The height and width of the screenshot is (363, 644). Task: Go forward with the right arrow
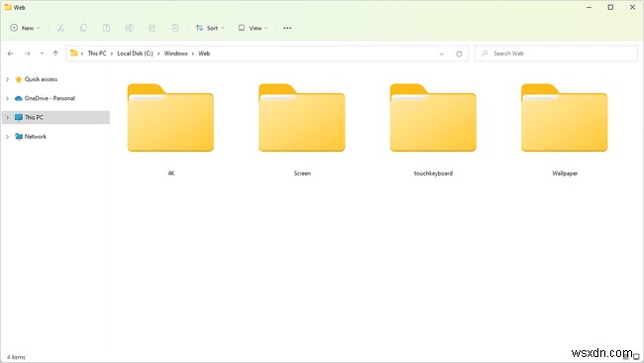tap(27, 54)
